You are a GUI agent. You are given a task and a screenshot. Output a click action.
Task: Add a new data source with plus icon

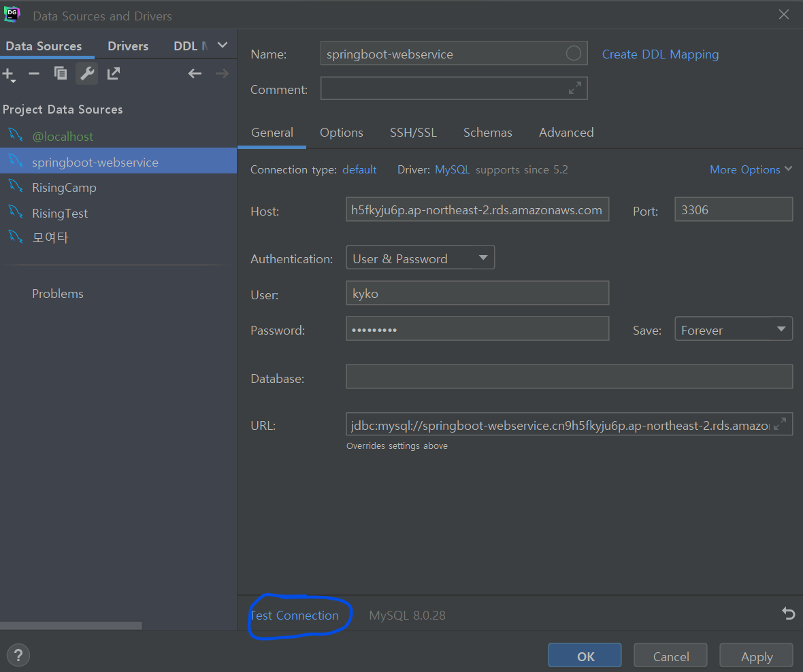tap(9, 74)
